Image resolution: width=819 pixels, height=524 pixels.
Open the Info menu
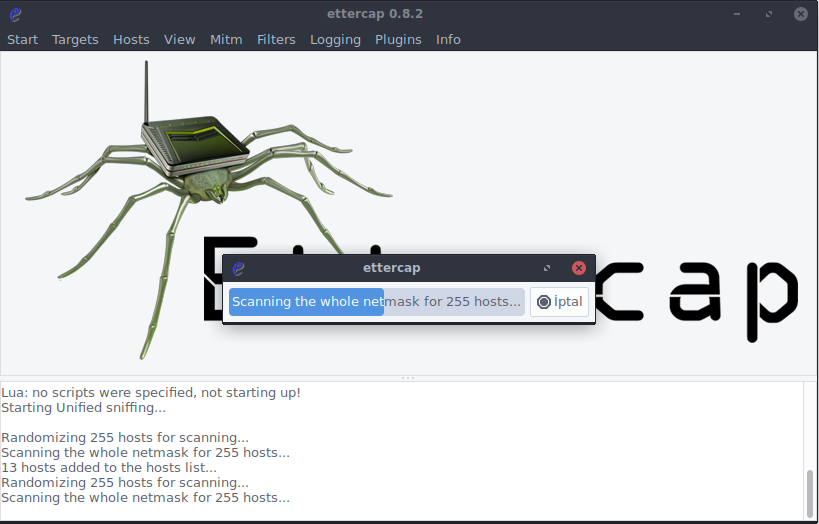(448, 40)
